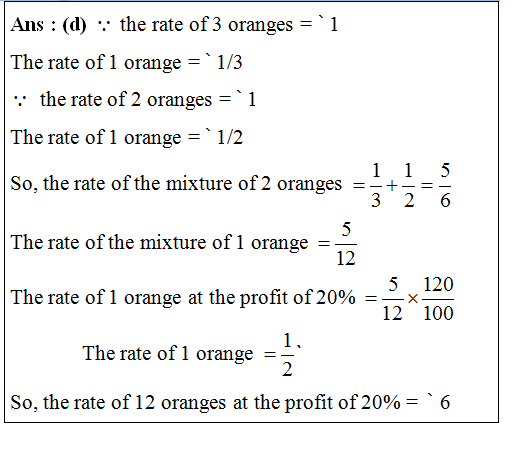Click the plus sign between fractions
Image resolution: width=523 pixels, height=456 pixels.
pos(392,185)
